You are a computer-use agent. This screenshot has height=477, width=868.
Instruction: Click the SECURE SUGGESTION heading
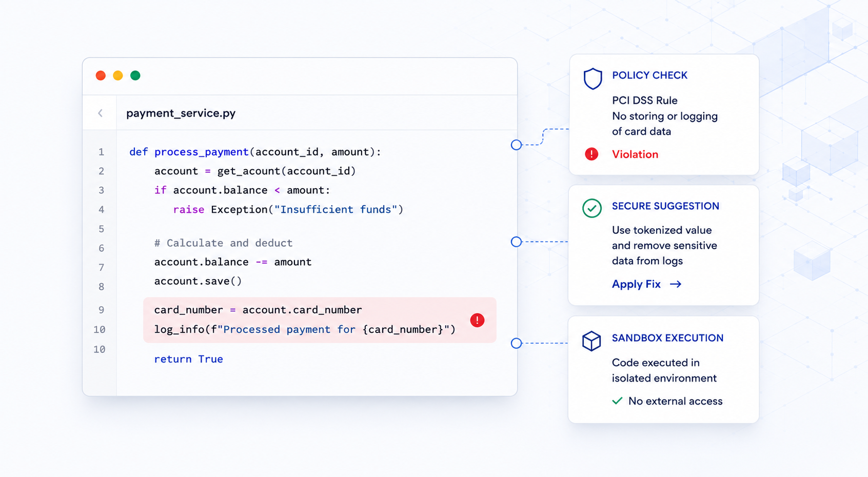pos(665,206)
